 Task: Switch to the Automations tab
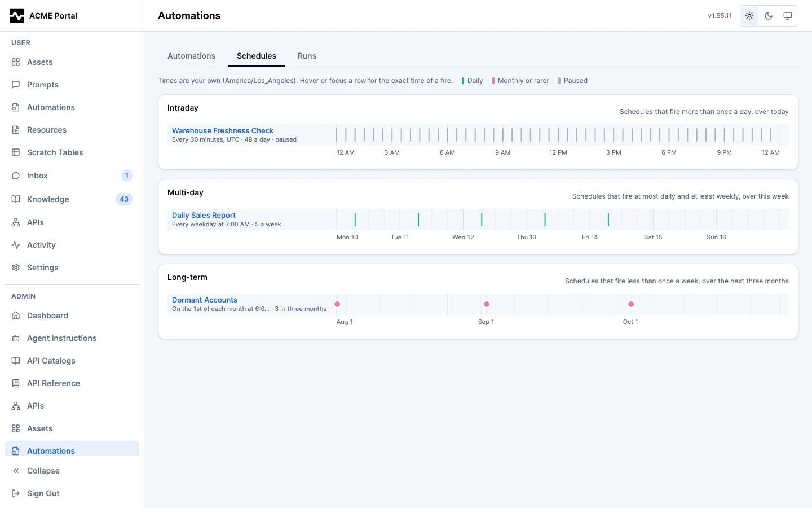[191, 56]
